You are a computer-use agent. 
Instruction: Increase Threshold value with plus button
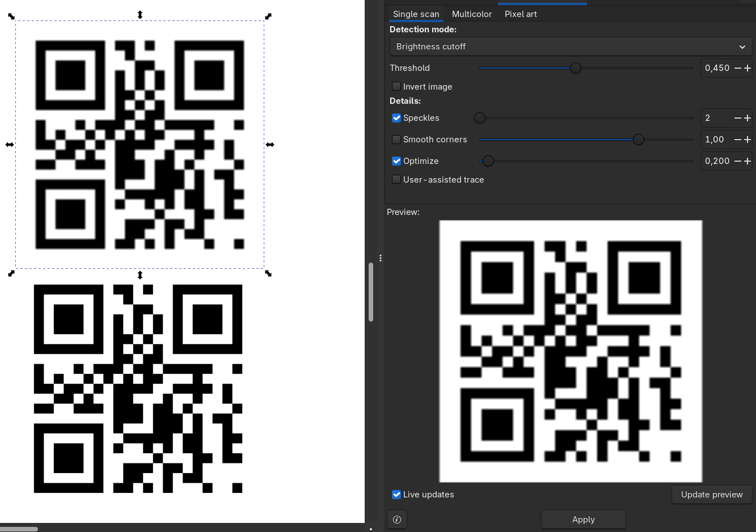pos(747,68)
